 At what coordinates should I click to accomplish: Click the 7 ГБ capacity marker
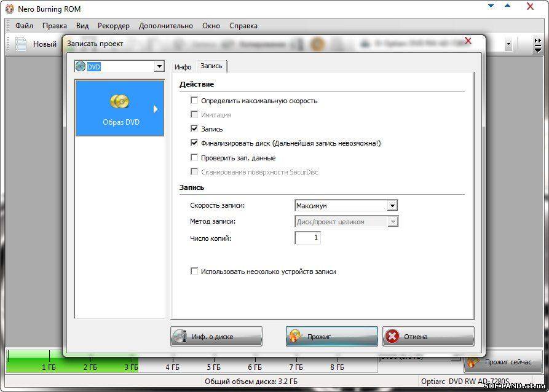click(x=296, y=367)
